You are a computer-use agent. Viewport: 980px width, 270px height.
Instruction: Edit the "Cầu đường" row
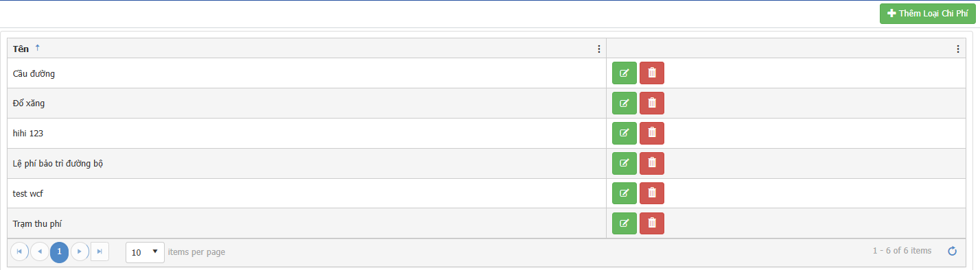point(625,73)
